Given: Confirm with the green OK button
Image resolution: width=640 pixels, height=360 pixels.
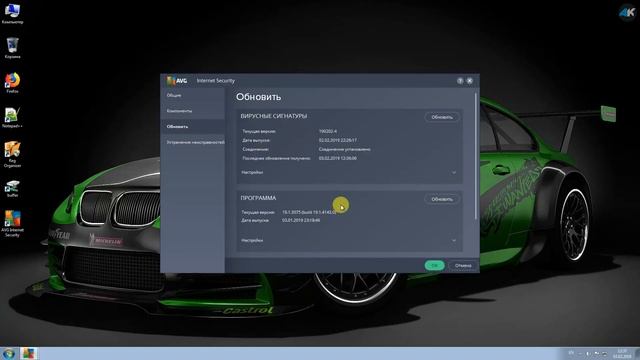Looking at the screenshot, I should point(434,265).
